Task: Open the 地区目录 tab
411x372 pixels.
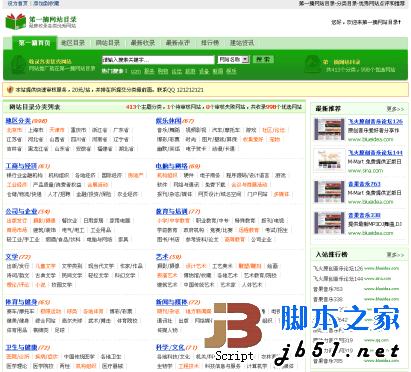Action: click(73, 43)
